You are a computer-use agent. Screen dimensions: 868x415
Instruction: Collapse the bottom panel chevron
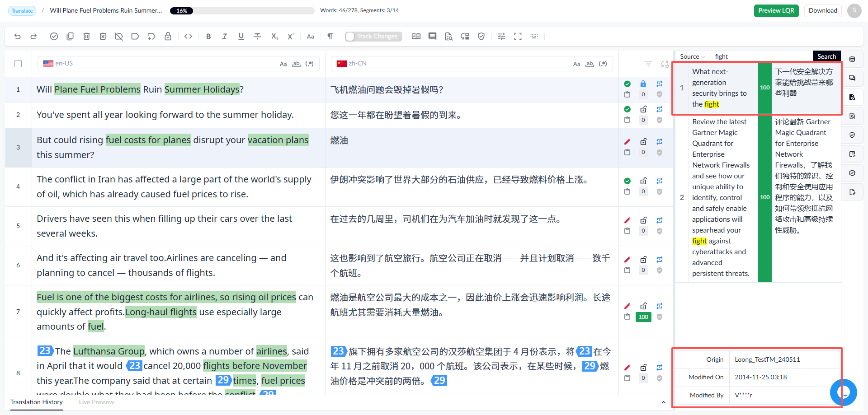click(663, 402)
